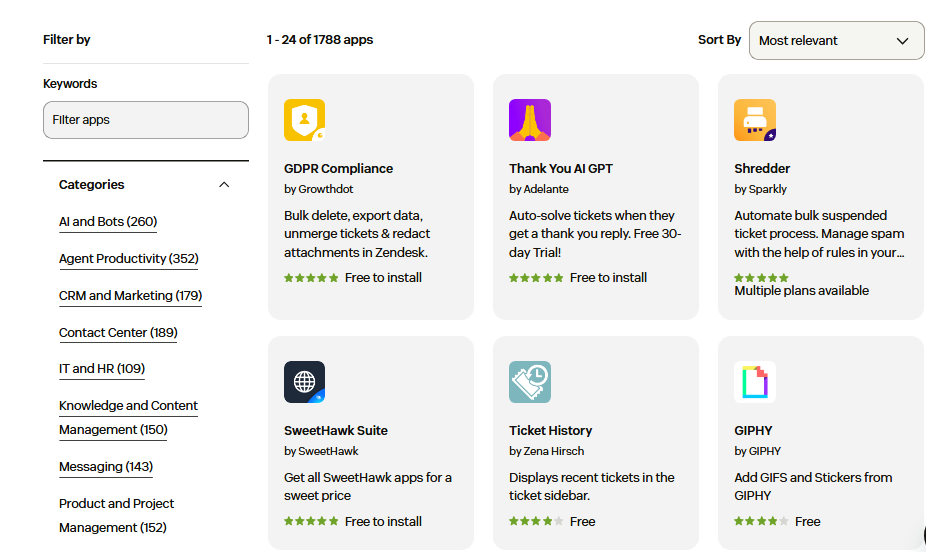Click Thank You AI GPT star rating
926x552 pixels.
tap(536, 278)
